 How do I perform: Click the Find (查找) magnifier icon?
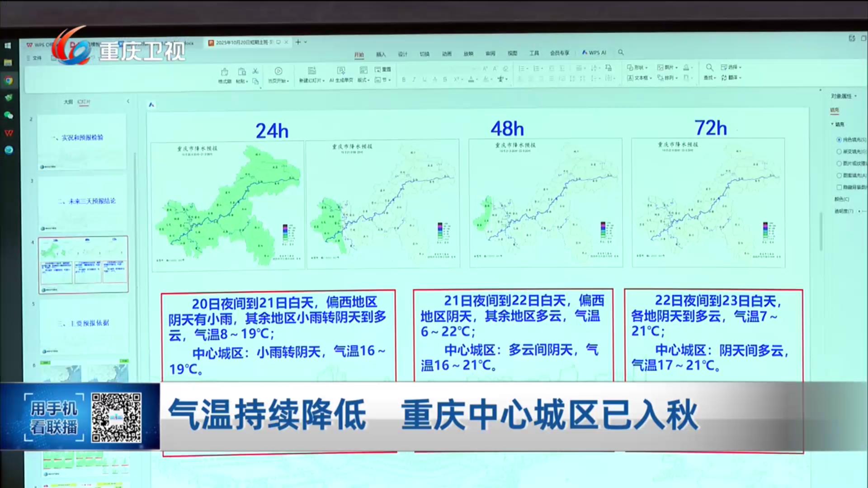(709, 68)
